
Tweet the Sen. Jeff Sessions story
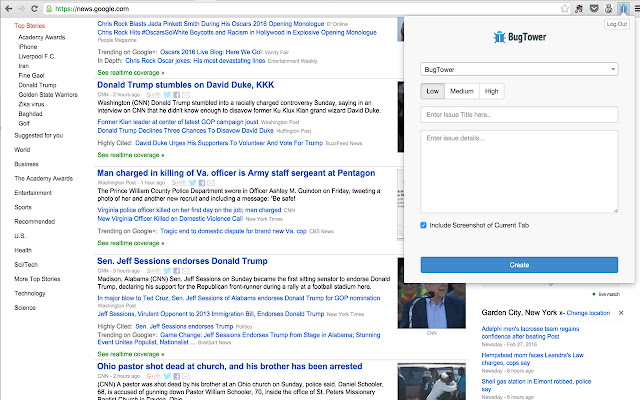tap(167, 271)
